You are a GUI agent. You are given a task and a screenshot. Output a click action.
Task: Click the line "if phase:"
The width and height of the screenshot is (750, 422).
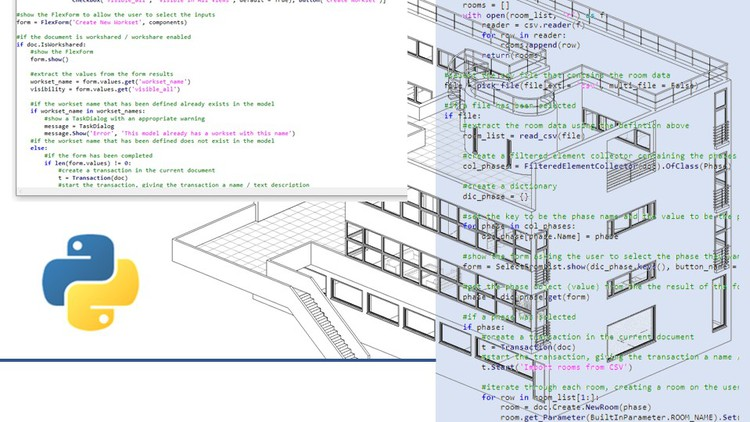point(484,327)
